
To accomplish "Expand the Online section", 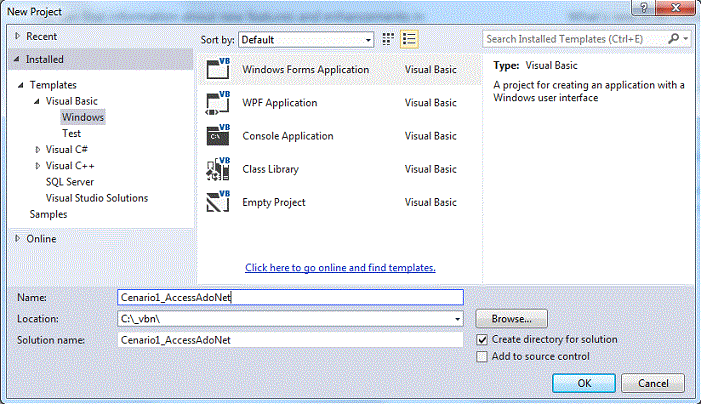I will pyautogui.click(x=17, y=238).
